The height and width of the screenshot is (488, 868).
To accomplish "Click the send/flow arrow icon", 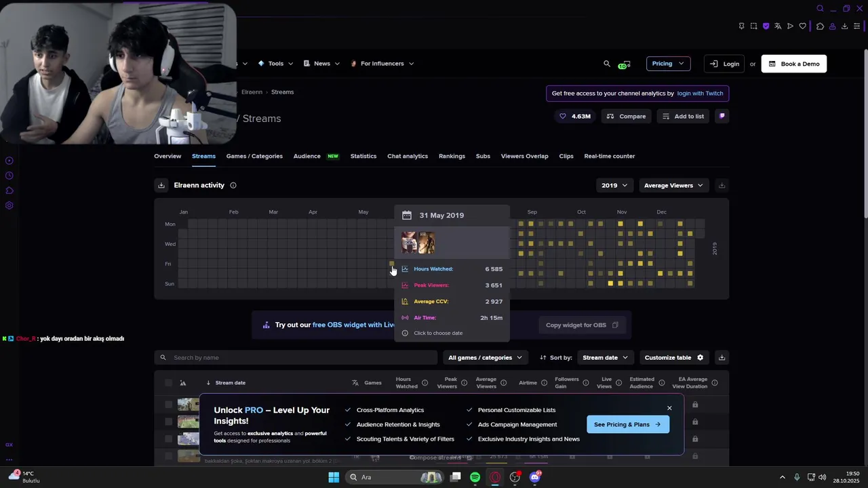I will coord(790,26).
